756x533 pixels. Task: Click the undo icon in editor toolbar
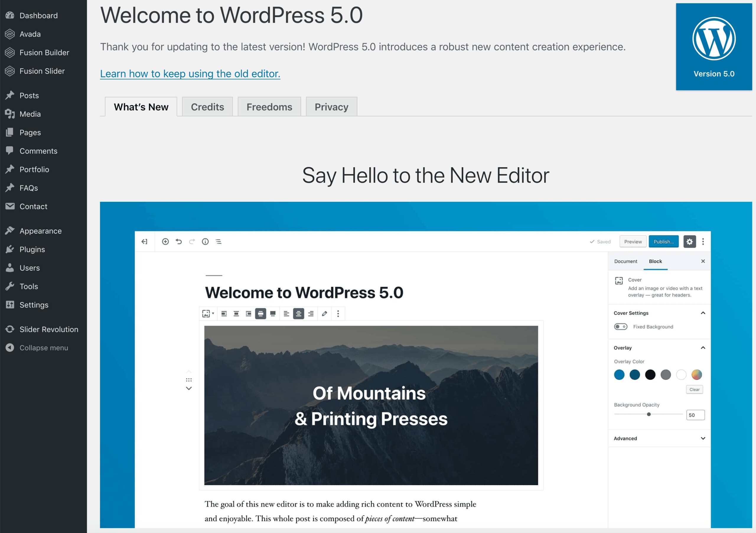click(179, 241)
